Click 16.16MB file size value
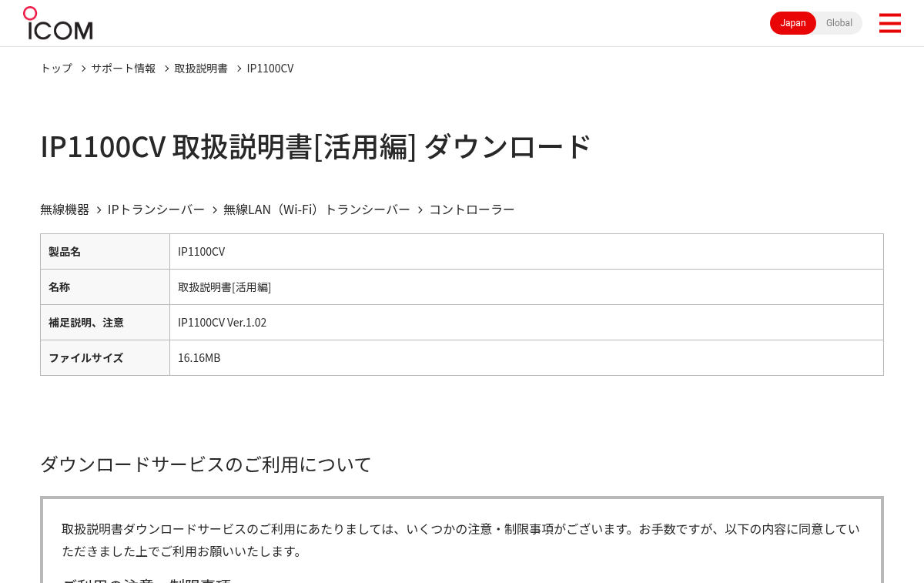Screen dimensions: 924x583 199,358
